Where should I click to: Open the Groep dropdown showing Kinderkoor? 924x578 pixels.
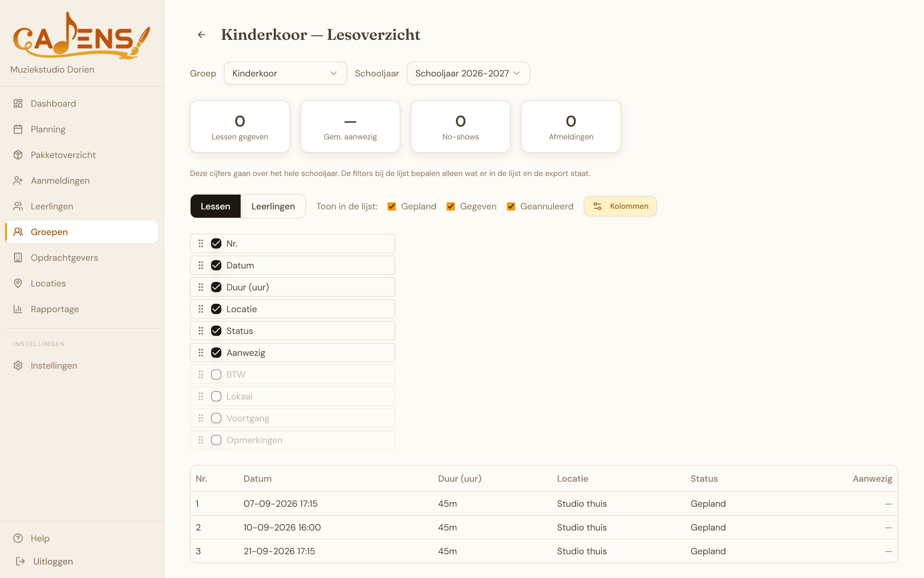[285, 74]
